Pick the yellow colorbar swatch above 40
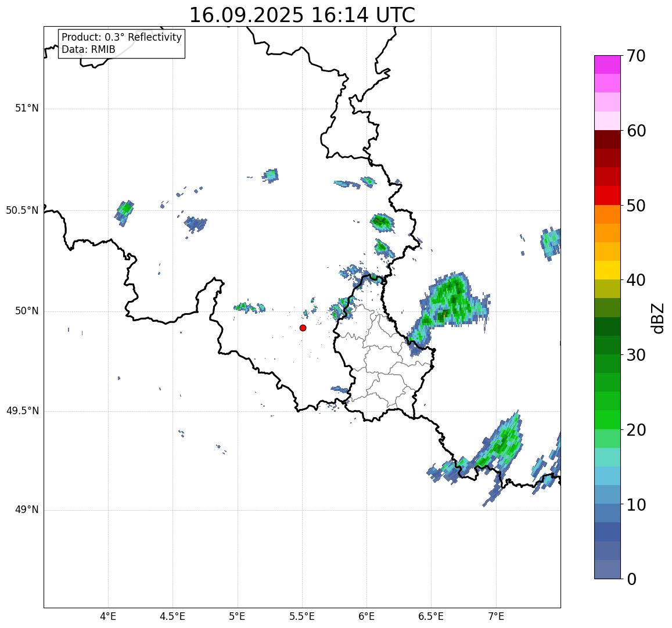Screen dimensions: 672x628 [608, 271]
